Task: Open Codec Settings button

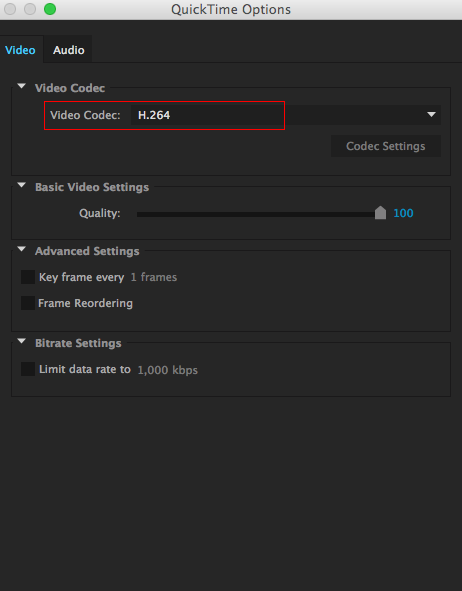Action: [x=386, y=146]
